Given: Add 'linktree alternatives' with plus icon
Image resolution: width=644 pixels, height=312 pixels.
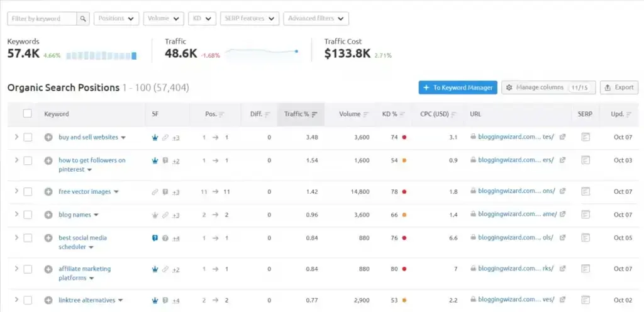Looking at the screenshot, I should [48, 300].
